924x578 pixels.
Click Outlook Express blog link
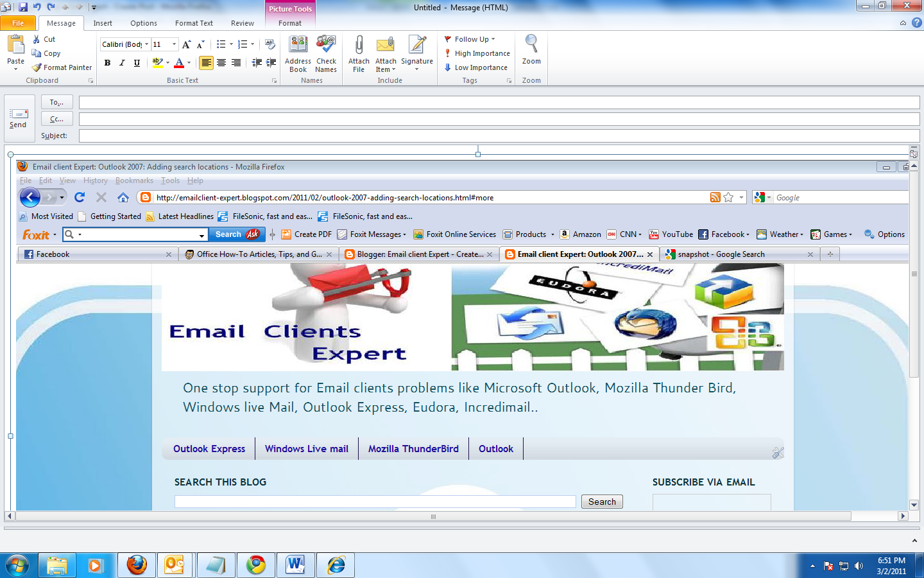(x=209, y=449)
